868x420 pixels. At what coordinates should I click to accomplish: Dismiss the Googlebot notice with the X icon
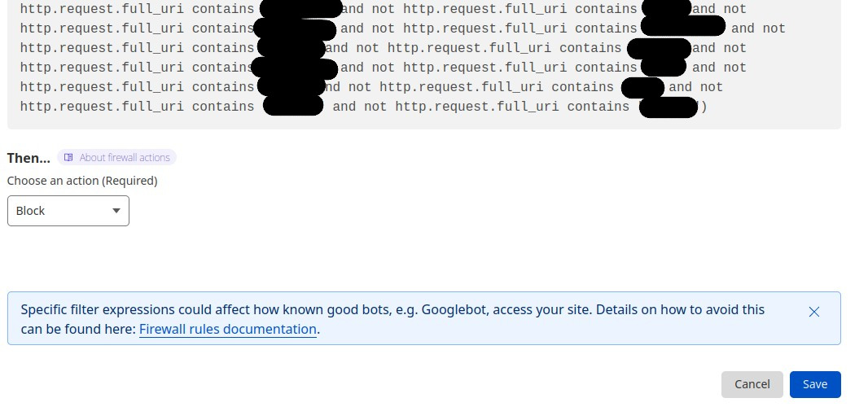(813, 312)
